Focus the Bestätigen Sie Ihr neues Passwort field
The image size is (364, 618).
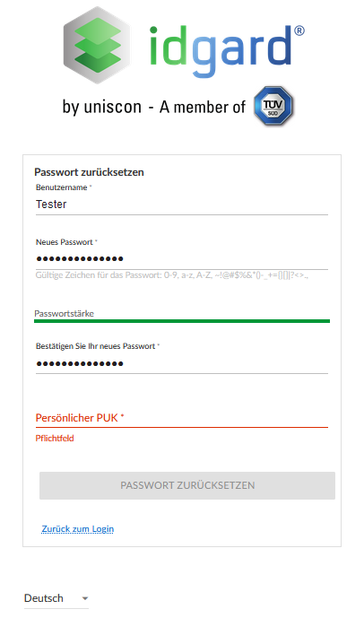click(182, 363)
